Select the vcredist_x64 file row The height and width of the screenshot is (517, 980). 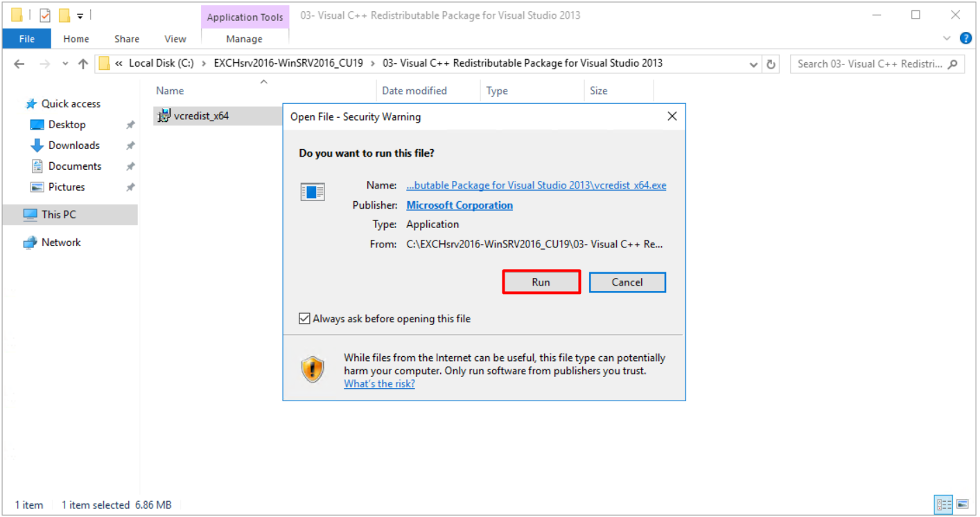[x=218, y=116]
